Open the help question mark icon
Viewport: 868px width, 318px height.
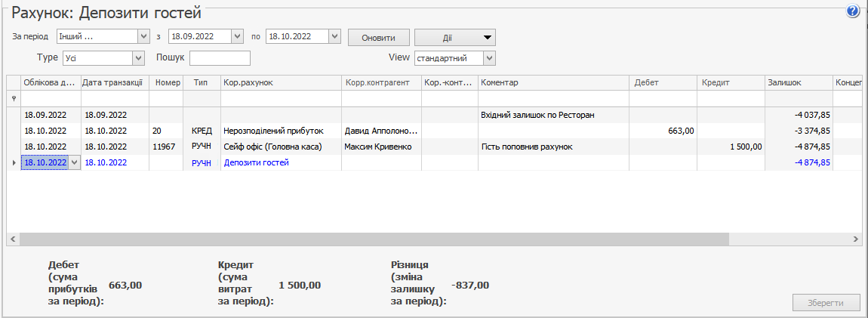(x=854, y=11)
